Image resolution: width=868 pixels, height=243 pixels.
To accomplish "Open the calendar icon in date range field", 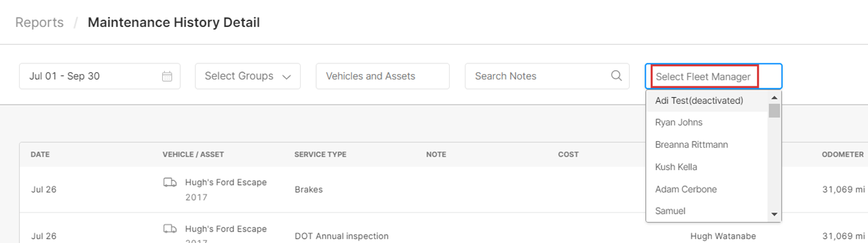I will tap(167, 76).
